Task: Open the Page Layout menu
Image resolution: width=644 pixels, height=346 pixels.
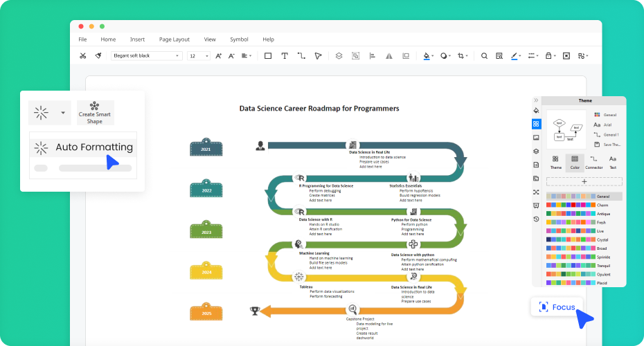Action: 174,39
